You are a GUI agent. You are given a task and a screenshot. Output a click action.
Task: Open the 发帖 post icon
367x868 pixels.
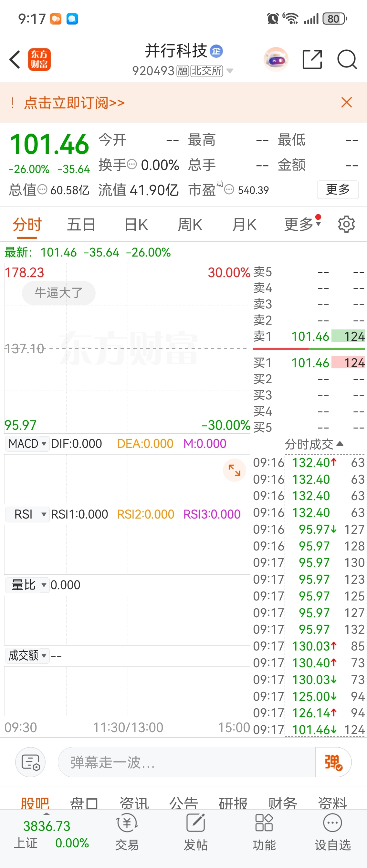coord(196,832)
